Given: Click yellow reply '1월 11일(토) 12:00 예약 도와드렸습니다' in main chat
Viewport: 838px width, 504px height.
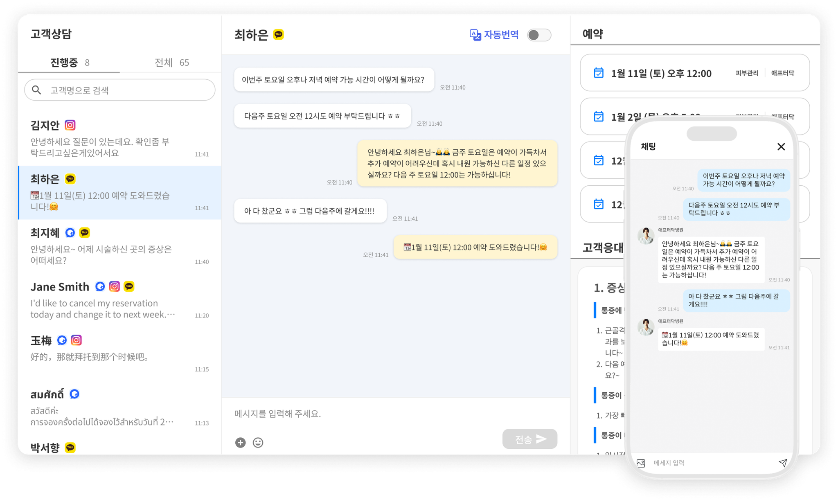Looking at the screenshot, I should point(475,247).
